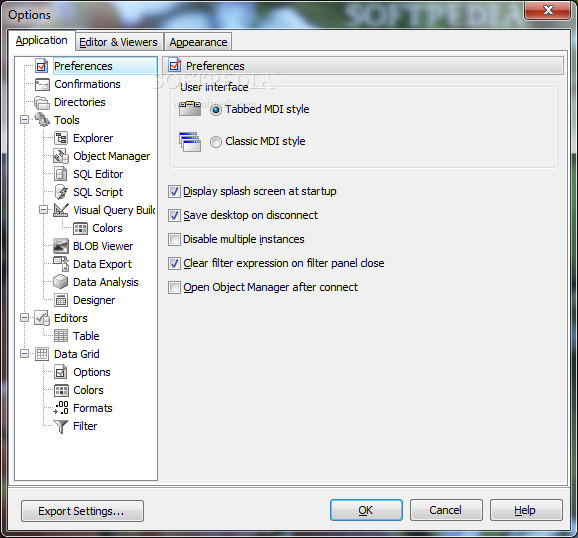Select Table text under Editors
The width and height of the screenshot is (578, 538).
pos(86,336)
